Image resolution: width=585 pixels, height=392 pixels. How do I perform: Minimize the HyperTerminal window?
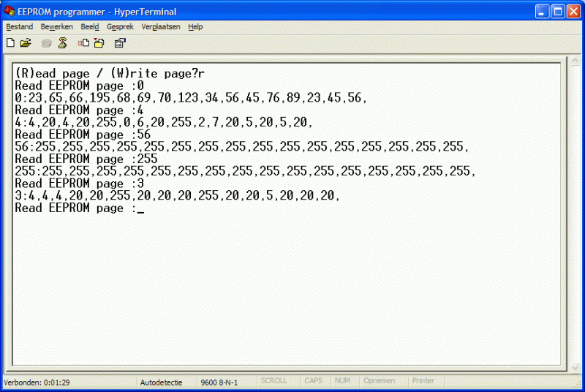[542, 12]
